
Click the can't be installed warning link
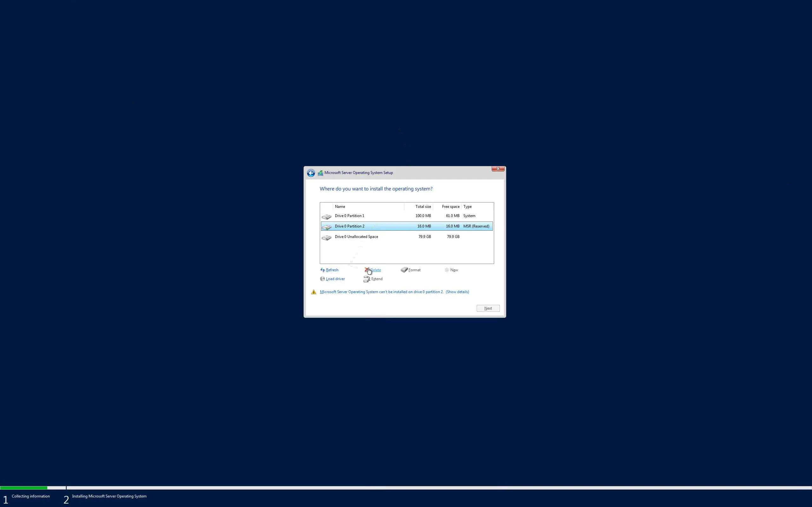pos(382,292)
